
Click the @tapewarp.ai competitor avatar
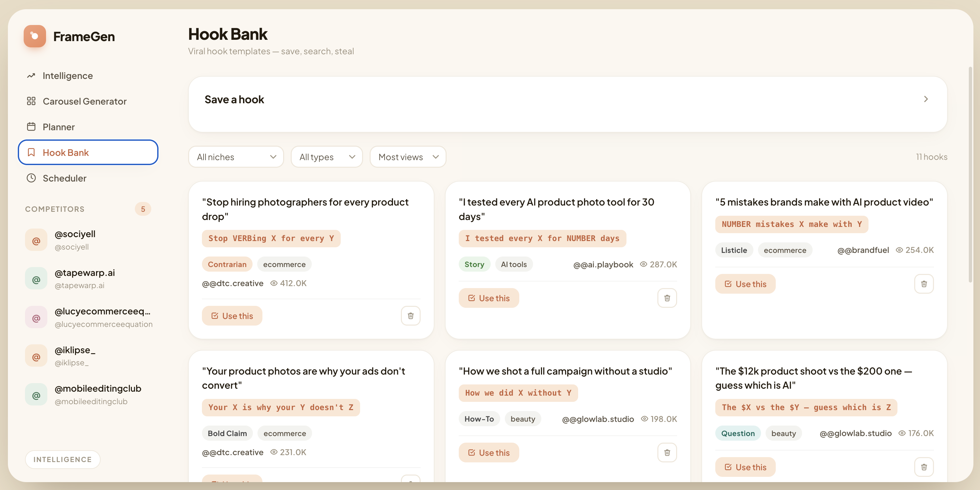pos(36,279)
